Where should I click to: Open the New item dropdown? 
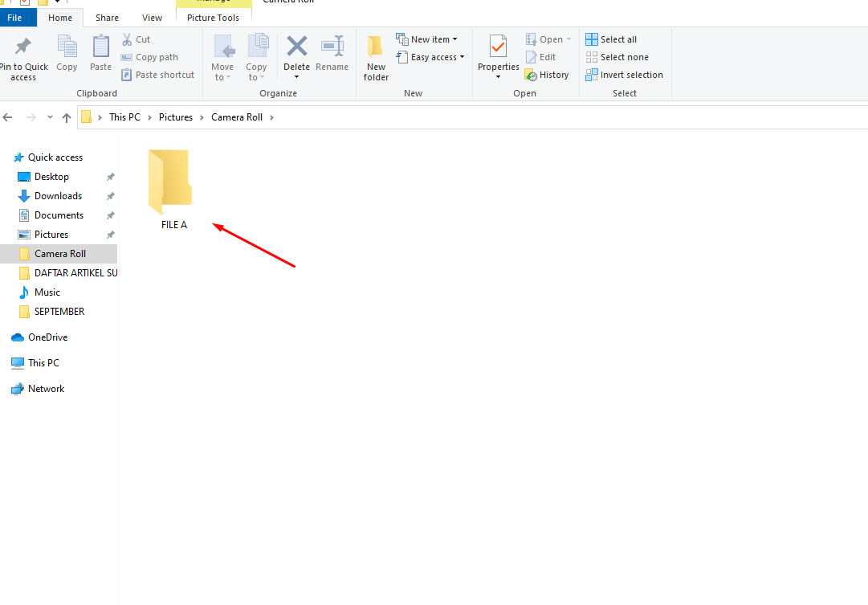(427, 39)
